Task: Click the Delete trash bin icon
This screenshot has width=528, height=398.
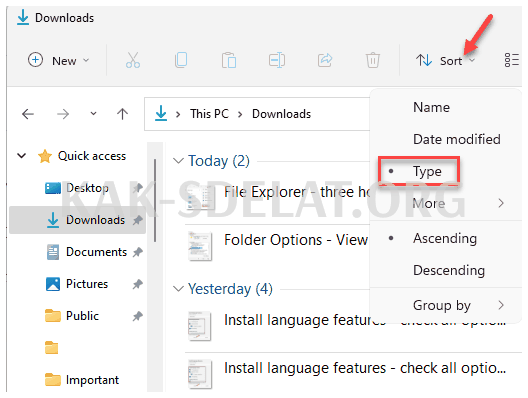Action: (373, 60)
